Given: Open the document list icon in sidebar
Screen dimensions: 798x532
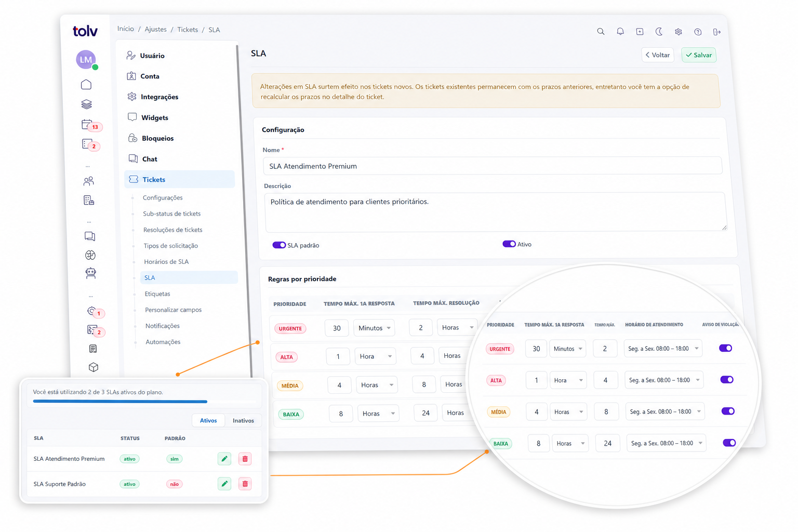Looking at the screenshot, I should 93,349.
